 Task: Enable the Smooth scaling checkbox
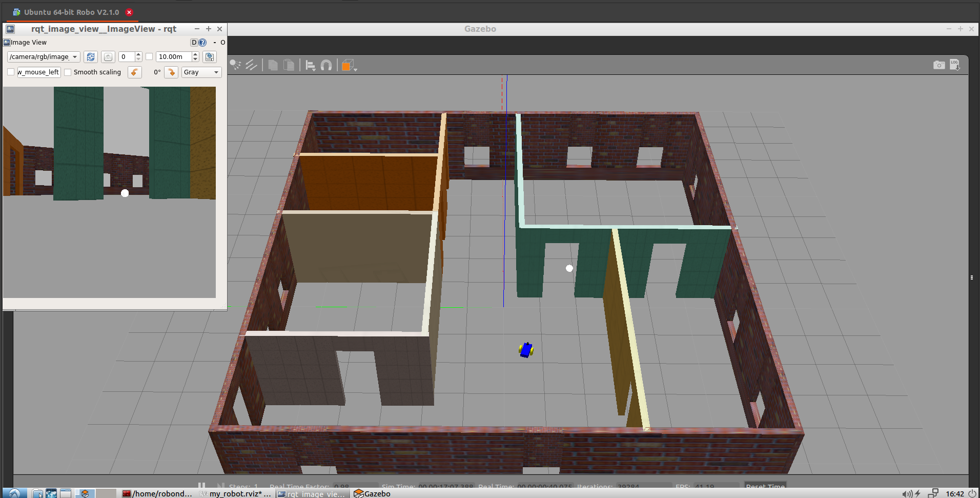click(x=68, y=72)
